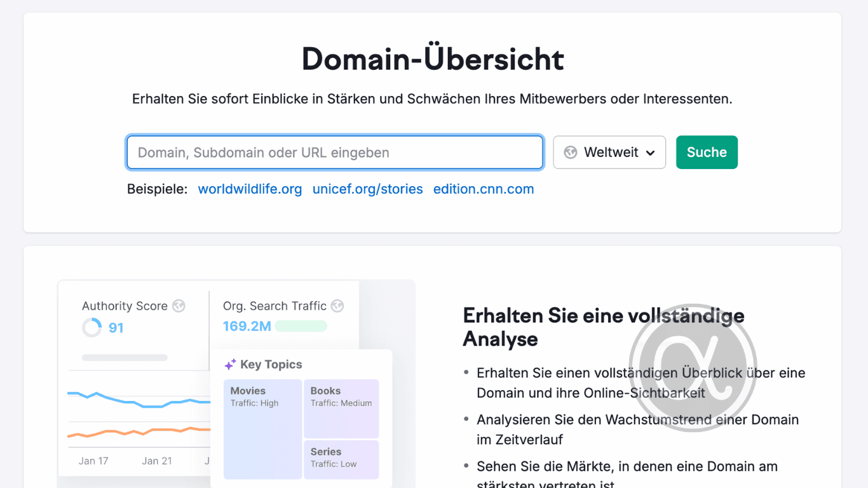The height and width of the screenshot is (488, 868).
Task: Click the globe icon in the Weltweit selector
Action: point(571,152)
